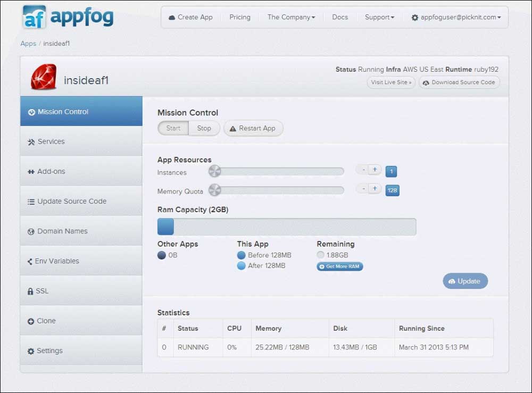This screenshot has height=393, width=532.
Task: Click Get More RAM button
Action: [340, 266]
